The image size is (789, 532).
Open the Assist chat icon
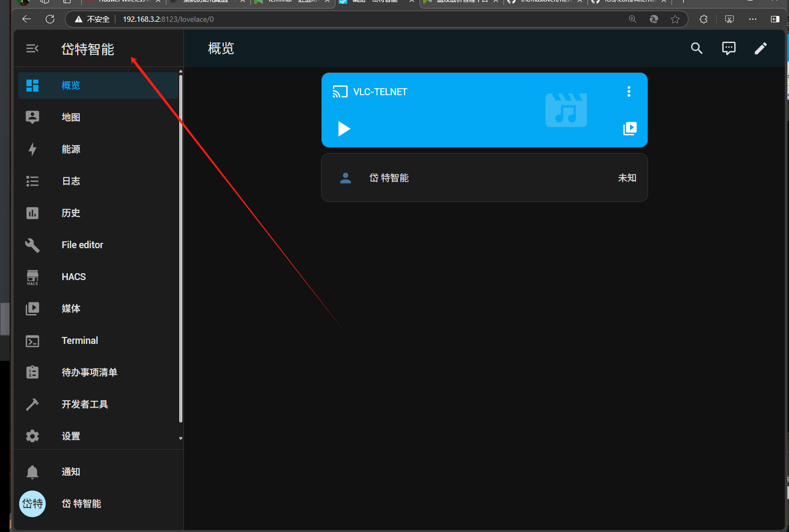[x=728, y=48]
